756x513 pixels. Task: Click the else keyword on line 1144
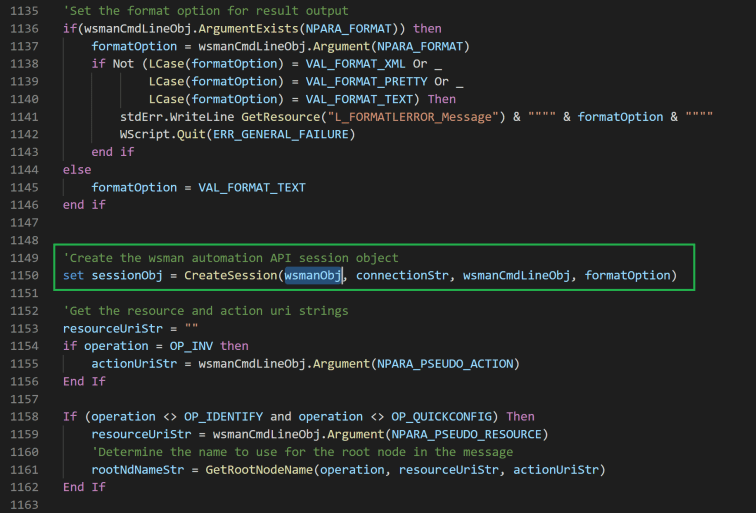coord(77,170)
